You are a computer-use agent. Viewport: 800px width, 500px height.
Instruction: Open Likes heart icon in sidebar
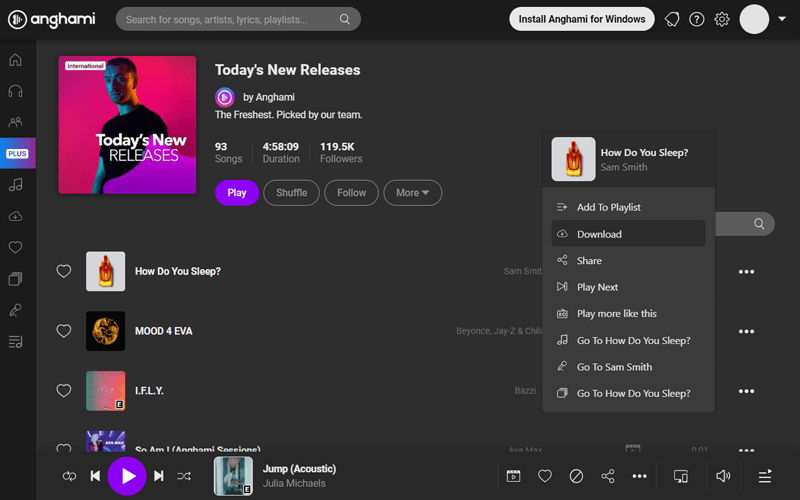(x=15, y=247)
